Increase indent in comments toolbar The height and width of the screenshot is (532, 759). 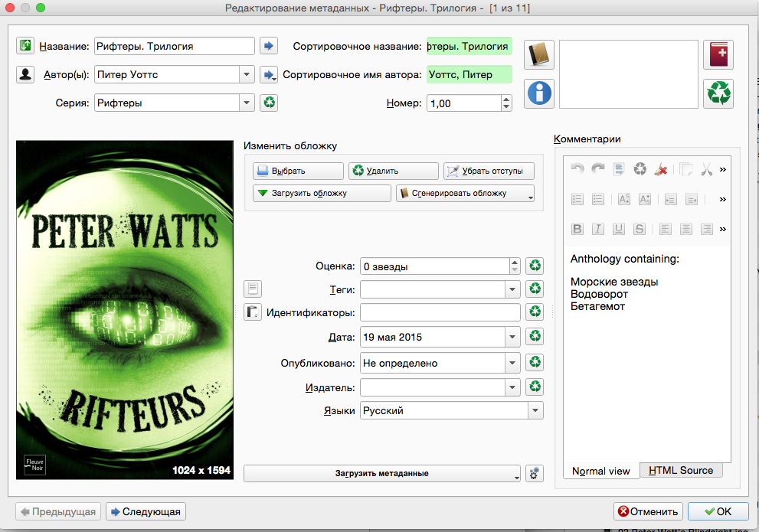[670, 199]
